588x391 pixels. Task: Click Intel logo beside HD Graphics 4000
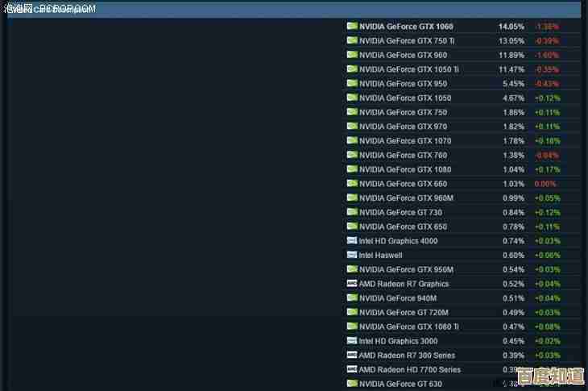coord(352,240)
